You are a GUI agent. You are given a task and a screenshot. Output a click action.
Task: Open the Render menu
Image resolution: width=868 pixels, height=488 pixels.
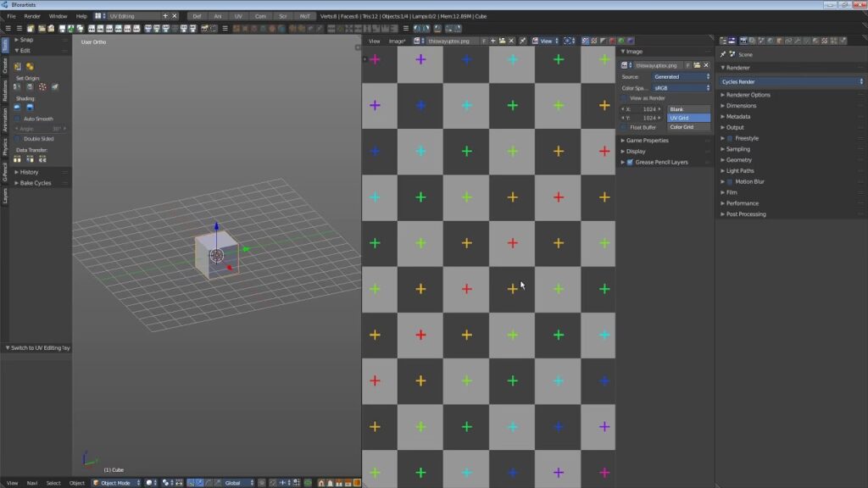coord(32,16)
